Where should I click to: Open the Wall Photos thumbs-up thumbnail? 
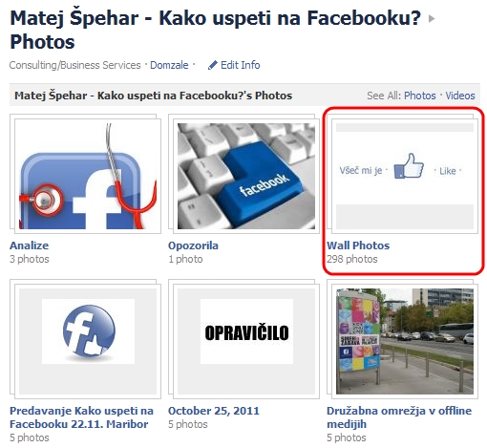click(x=405, y=176)
